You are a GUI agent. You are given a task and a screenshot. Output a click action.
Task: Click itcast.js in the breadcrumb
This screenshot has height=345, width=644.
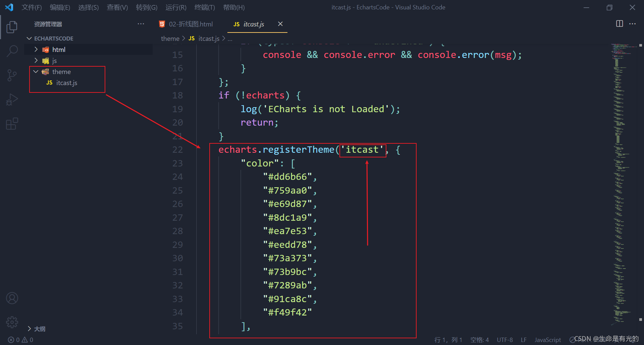[x=209, y=39]
